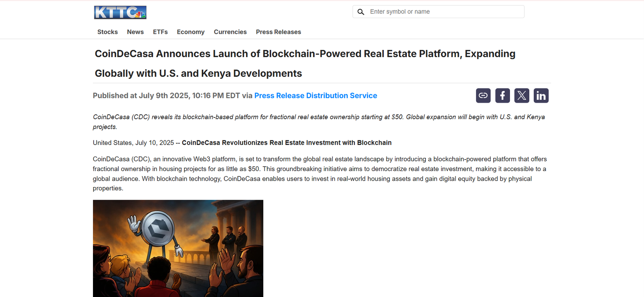The height and width of the screenshot is (297, 644).
Task: Open the Stocks menu item
Action: point(107,32)
